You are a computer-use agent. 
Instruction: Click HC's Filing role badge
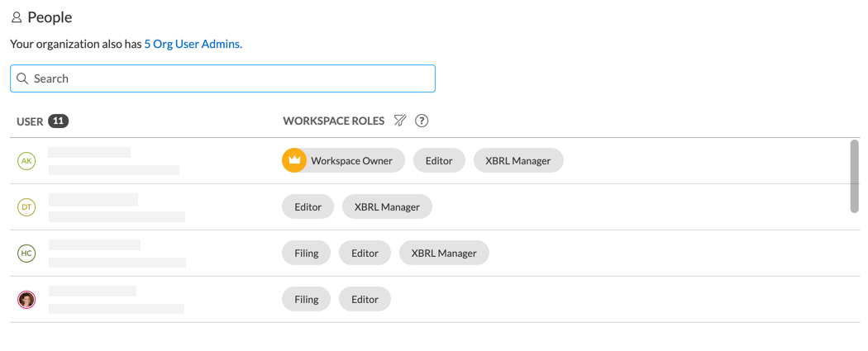(306, 253)
